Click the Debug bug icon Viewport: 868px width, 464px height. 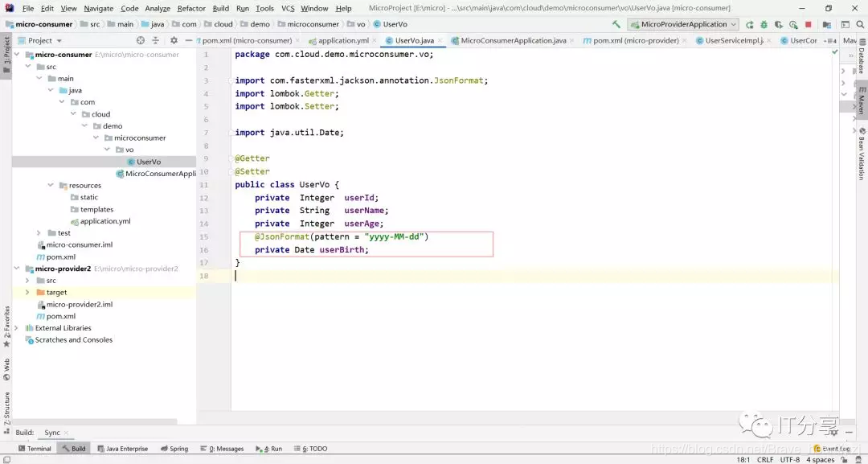coord(764,24)
